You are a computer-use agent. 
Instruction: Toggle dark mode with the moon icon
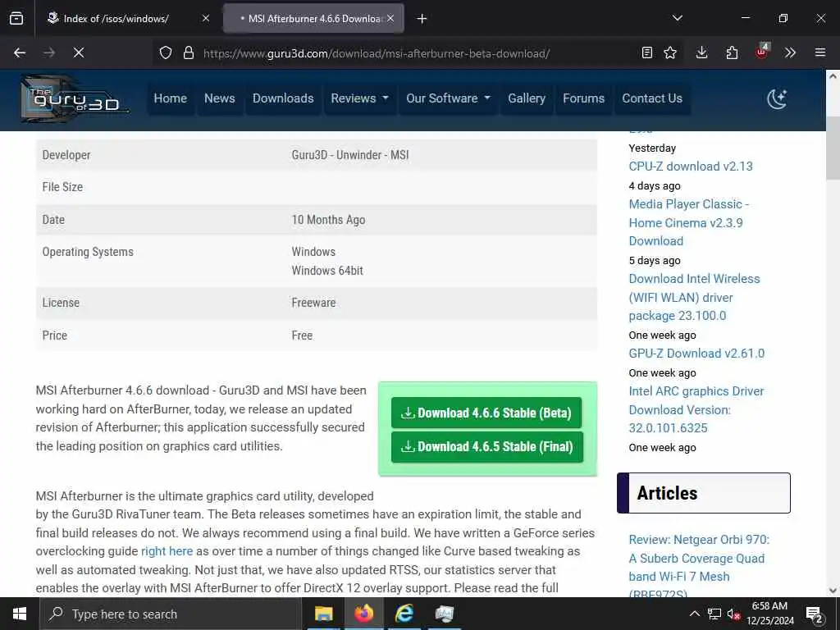pyautogui.click(x=777, y=98)
